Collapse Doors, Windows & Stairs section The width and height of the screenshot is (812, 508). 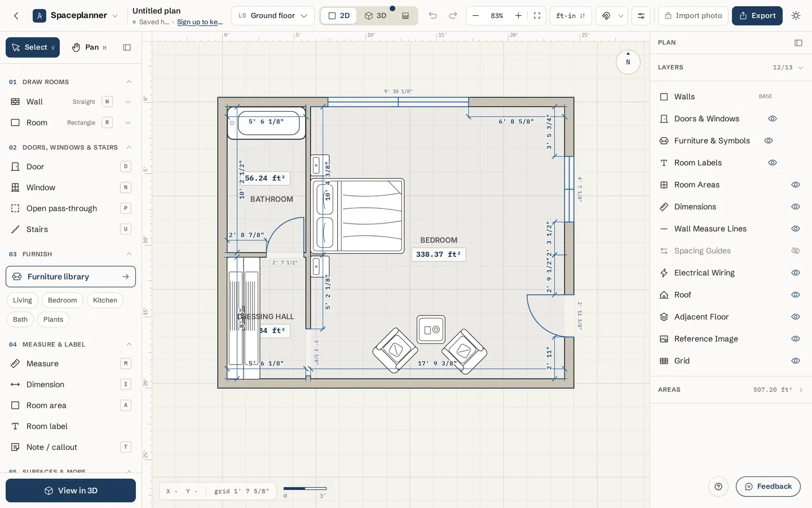click(x=129, y=147)
